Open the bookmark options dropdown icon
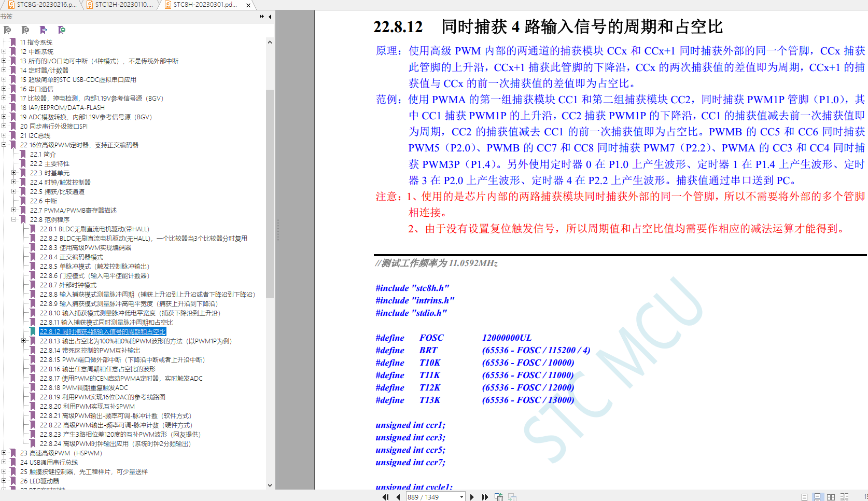The width and height of the screenshot is (868, 501). [62, 30]
